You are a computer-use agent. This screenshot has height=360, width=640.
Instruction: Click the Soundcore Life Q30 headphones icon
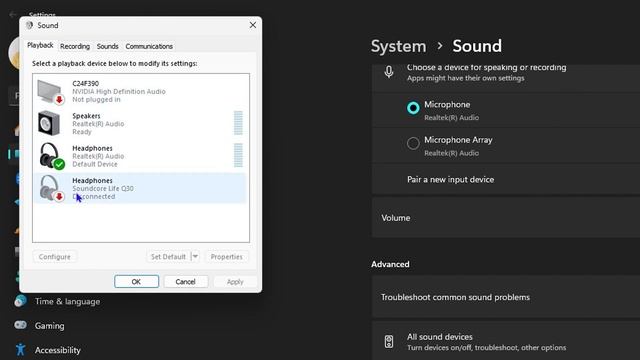click(51, 188)
